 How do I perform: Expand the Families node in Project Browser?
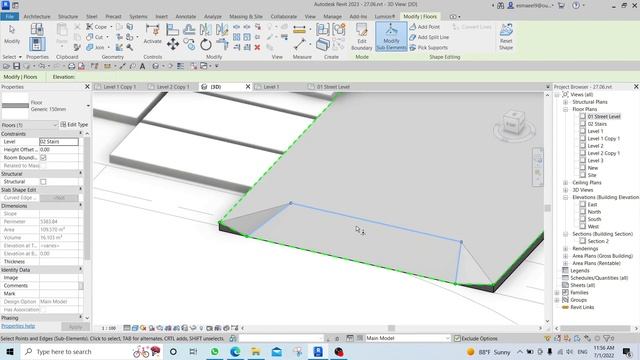click(x=557, y=293)
